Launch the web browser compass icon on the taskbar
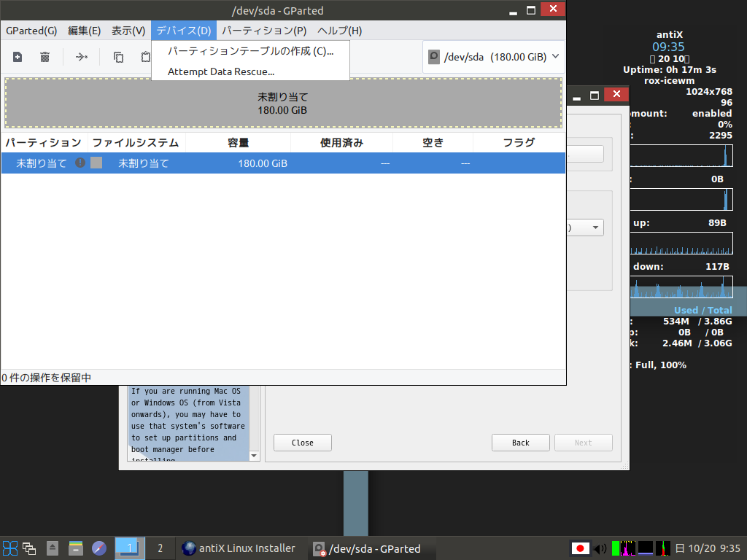Viewport: 747px width, 560px height. [99, 548]
